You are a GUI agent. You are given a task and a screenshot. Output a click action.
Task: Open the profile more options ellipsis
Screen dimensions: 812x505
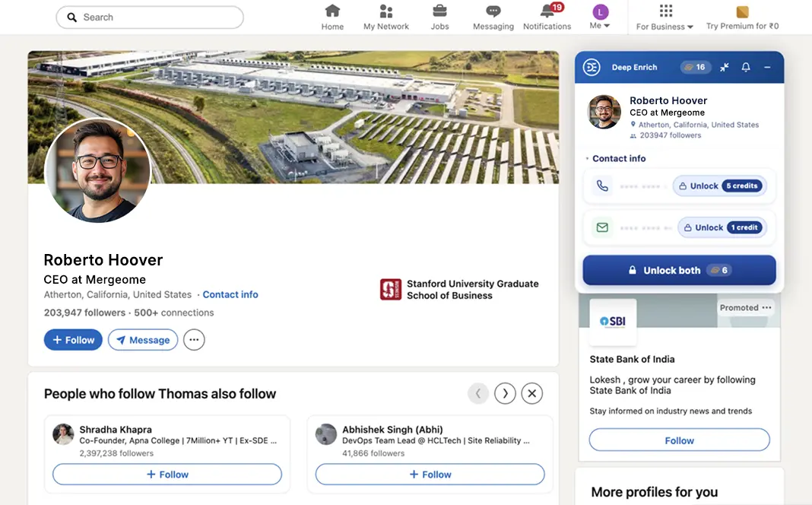(194, 340)
